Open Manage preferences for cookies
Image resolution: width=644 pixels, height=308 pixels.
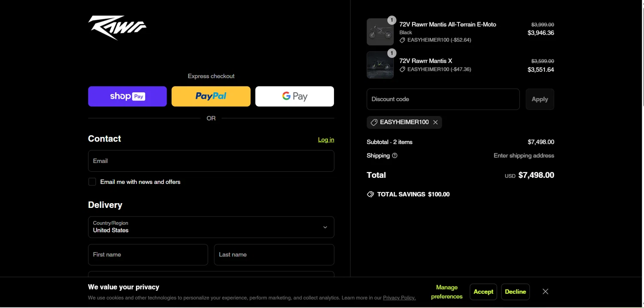[447, 292]
